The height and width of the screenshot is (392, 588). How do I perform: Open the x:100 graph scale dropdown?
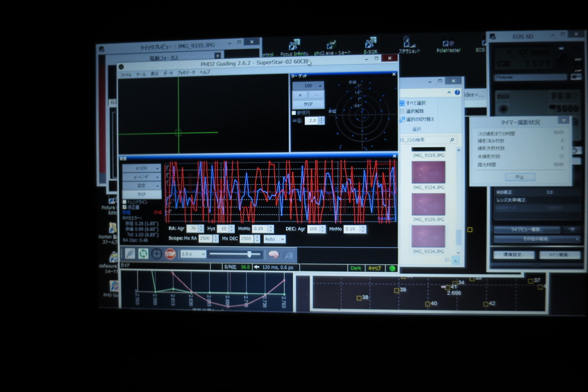coord(142,168)
